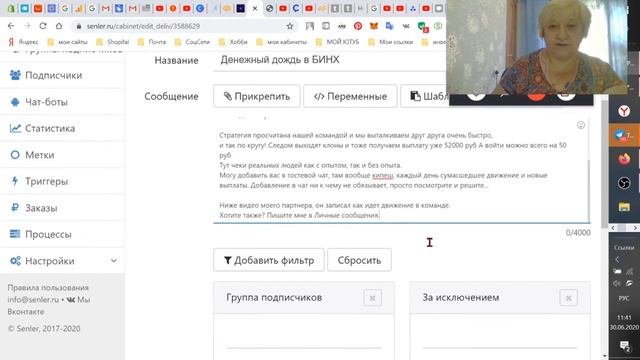The image size is (640, 360).
Task: Click inside the message text area
Action: pos(402,171)
